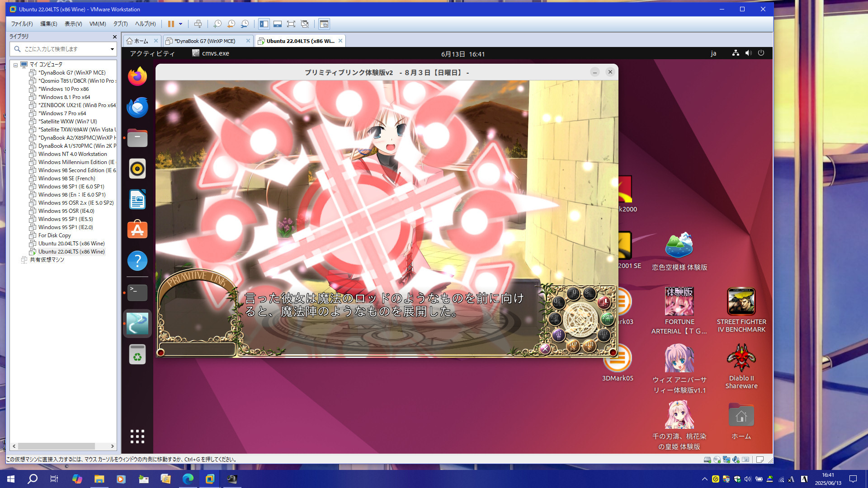This screenshot has width=868, height=488.
Task: Open the Ubuntu power system menu icon
Action: 761,53
